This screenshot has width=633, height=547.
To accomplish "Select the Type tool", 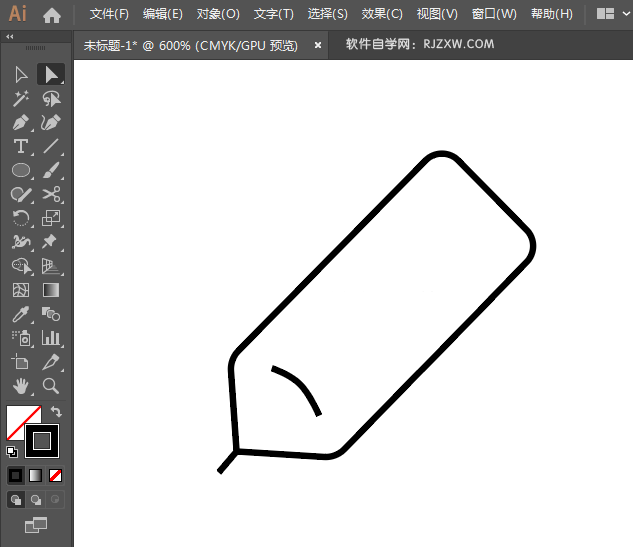I will pos(21,146).
